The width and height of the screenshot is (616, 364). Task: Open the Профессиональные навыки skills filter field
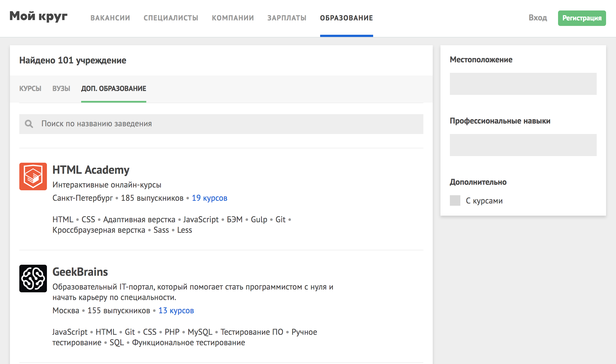coord(523,145)
